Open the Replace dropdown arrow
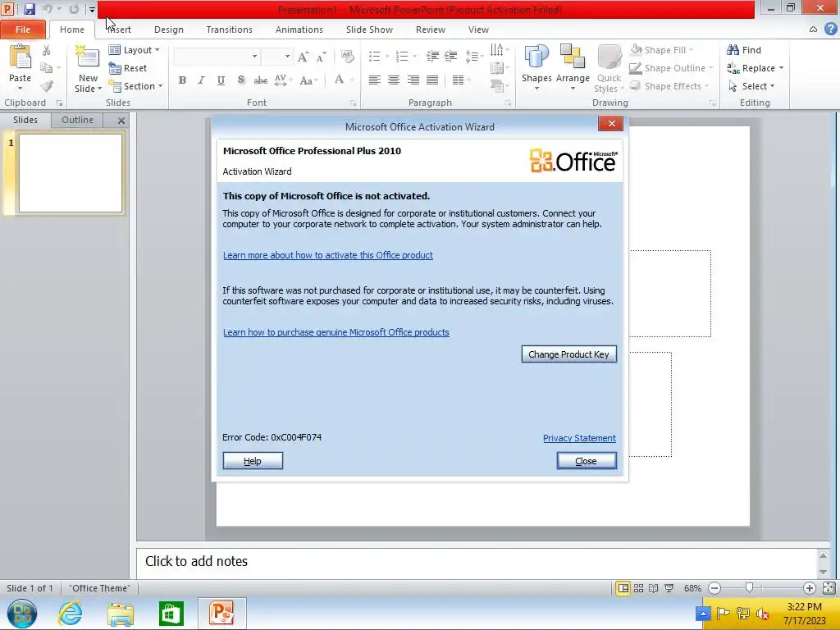 (782, 68)
